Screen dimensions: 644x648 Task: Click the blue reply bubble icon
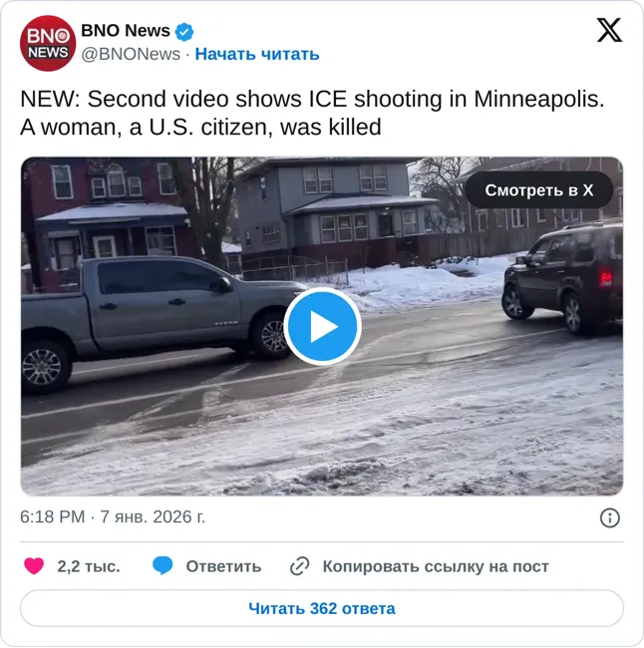(162, 566)
